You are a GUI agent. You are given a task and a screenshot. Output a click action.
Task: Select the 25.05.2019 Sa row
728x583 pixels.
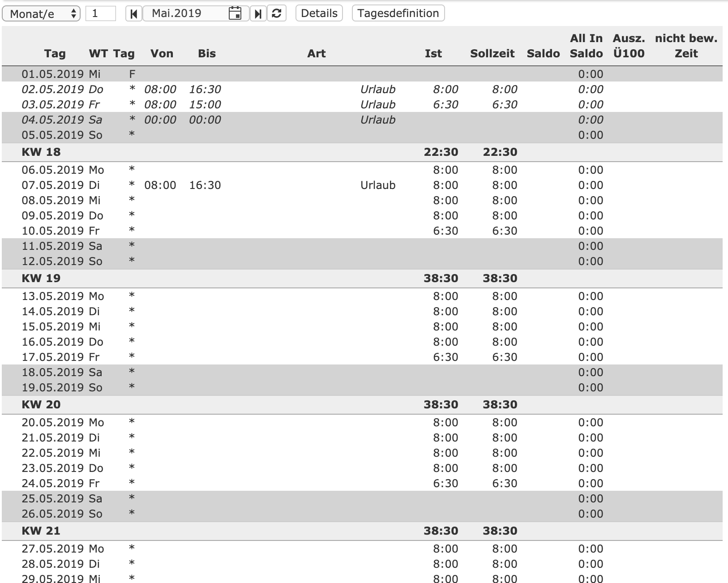362,498
